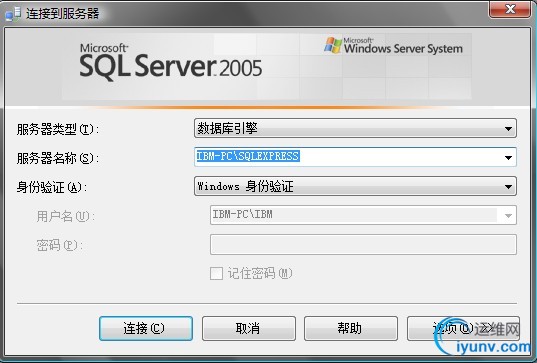Open the 服务器类型 dropdown showing 数据库引擎

point(355,128)
